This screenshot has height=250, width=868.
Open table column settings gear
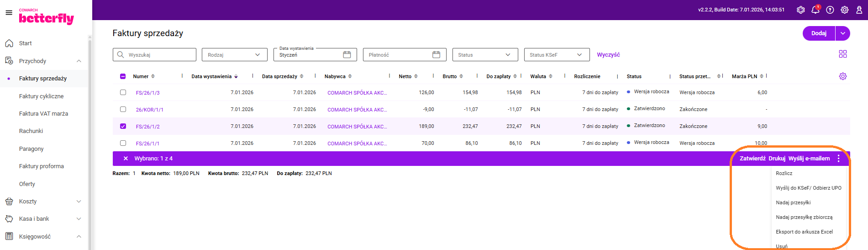(843, 76)
